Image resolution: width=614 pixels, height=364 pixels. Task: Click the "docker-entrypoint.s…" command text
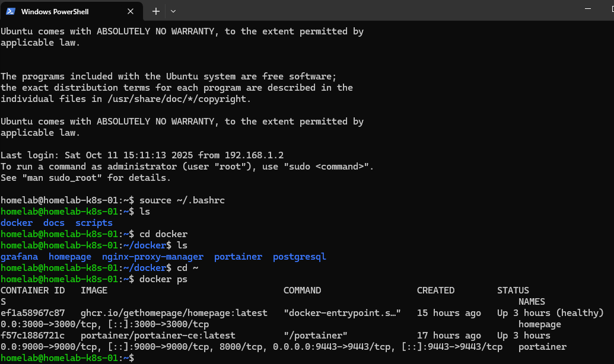tap(342, 313)
